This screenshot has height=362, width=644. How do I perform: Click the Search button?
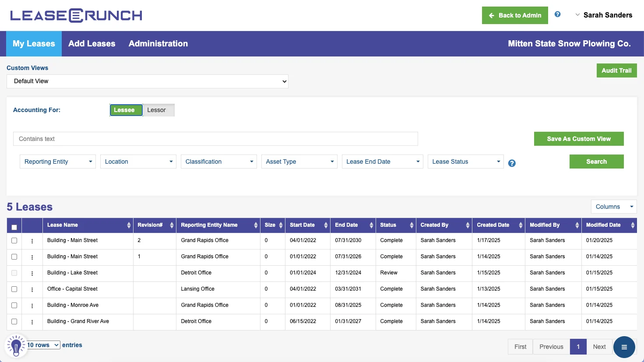(596, 162)
